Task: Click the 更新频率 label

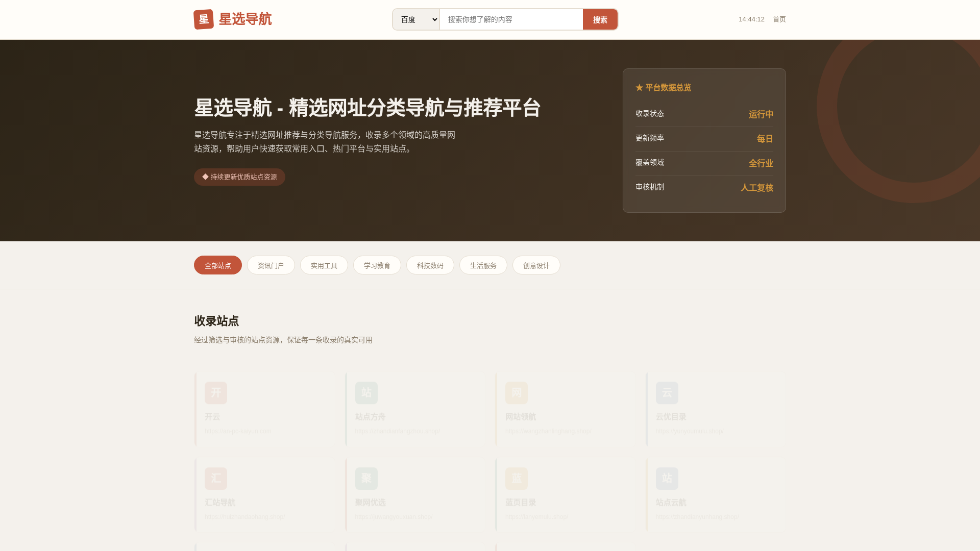Action: click(650, 138)
